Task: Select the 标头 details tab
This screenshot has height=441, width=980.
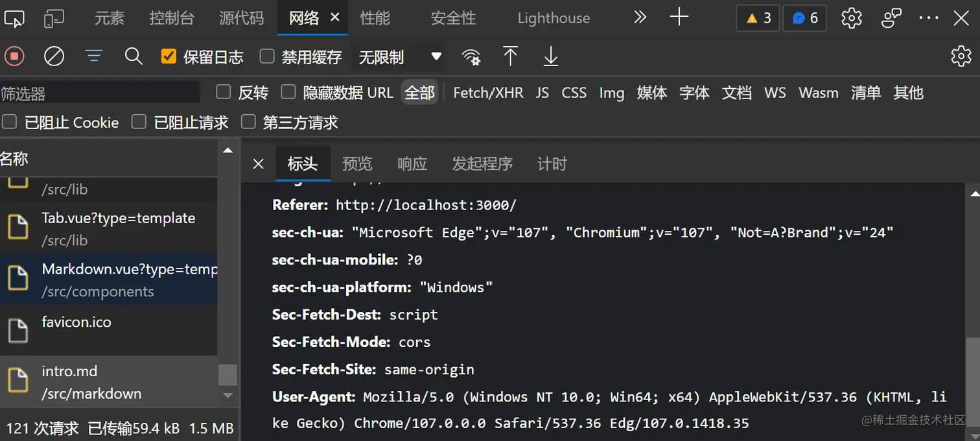Action: pos(303,163)
